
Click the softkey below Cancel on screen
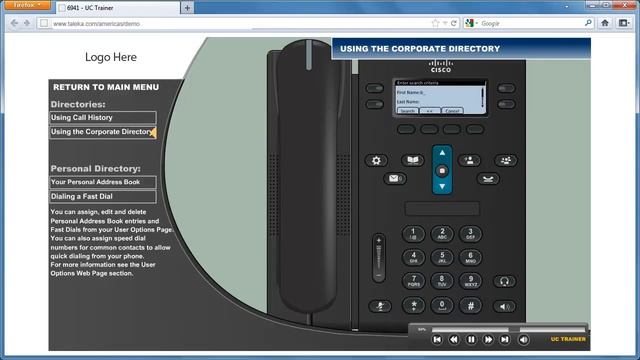[452, 129]
